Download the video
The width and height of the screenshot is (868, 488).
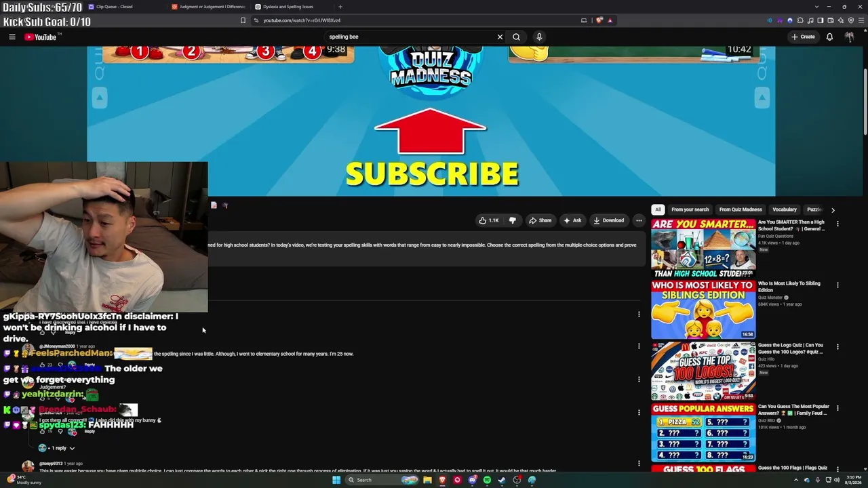[608, 220]
